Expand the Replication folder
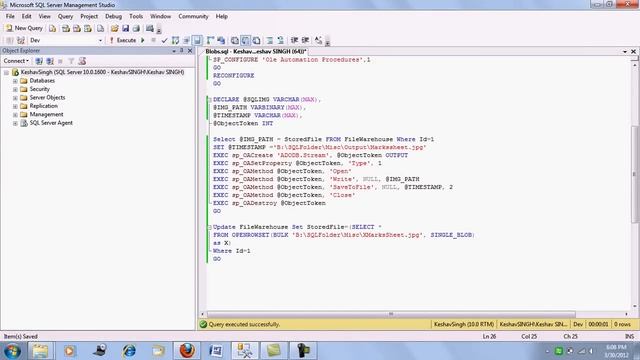 (15, 106)
